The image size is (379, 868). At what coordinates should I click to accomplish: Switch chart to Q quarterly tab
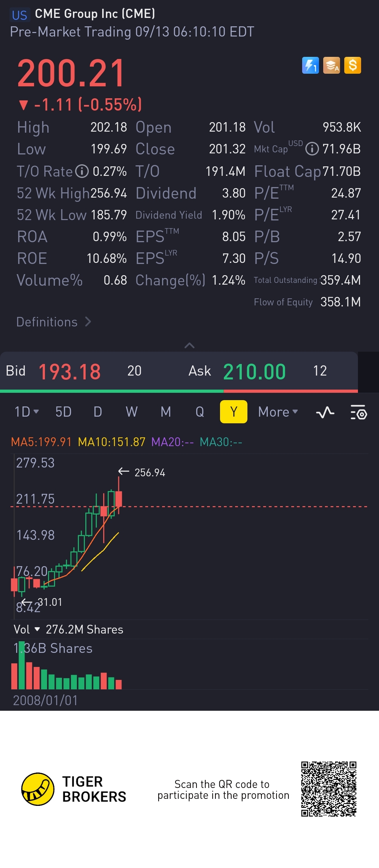(200, 412)
